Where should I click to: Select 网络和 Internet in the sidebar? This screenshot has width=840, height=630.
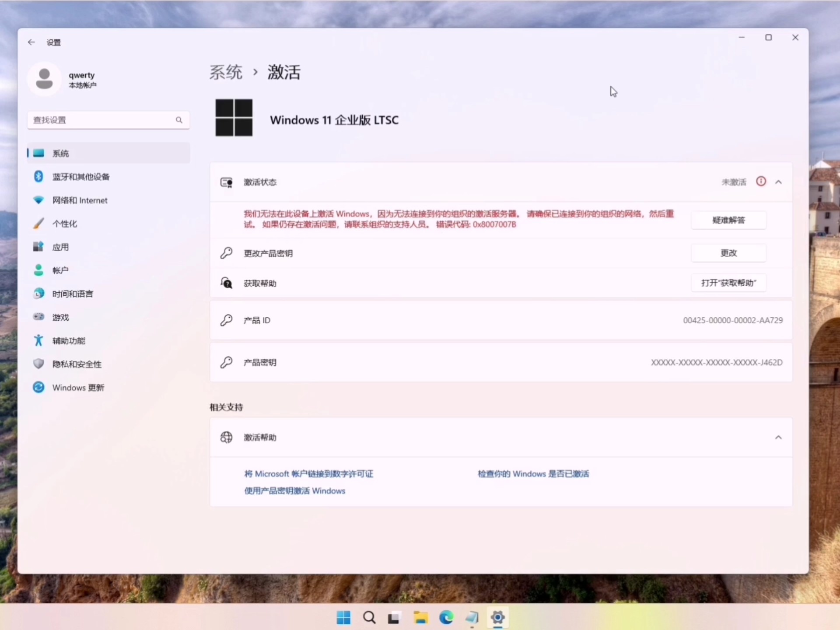[x=108, y=200]
